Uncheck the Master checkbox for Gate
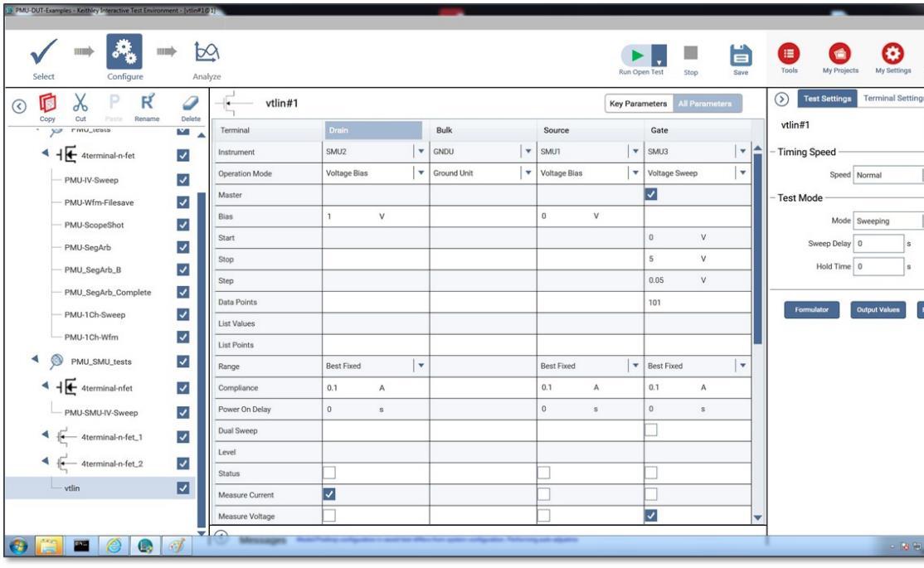 pos(651,194)
